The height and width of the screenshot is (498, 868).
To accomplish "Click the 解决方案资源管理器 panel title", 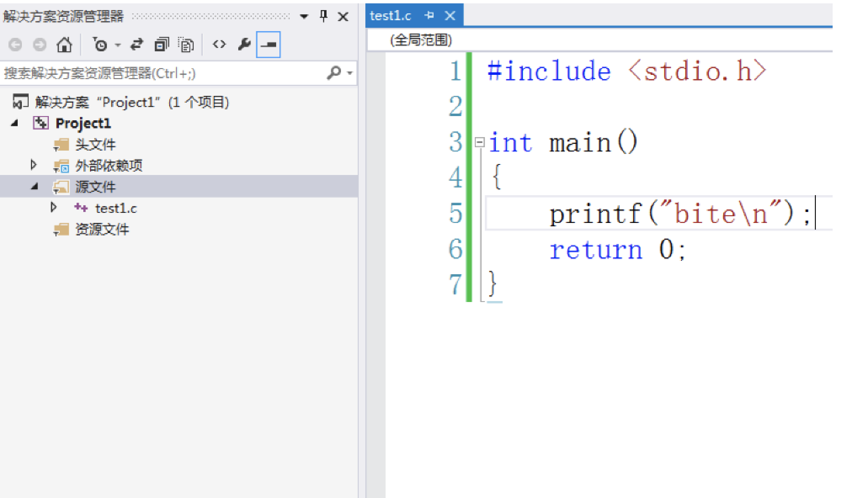I will click(64, 17).
